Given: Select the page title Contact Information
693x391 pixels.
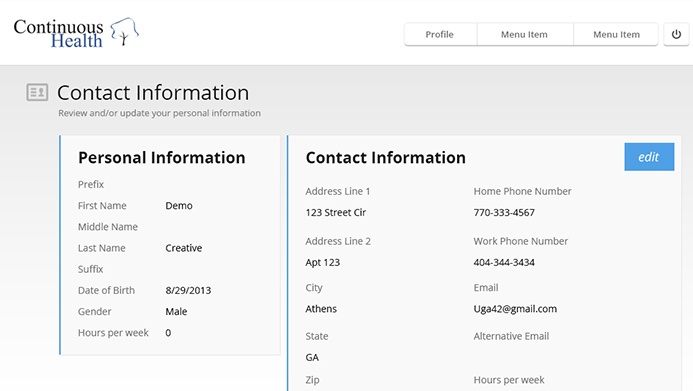Looking at the screenshot, I should coord(153,93).
